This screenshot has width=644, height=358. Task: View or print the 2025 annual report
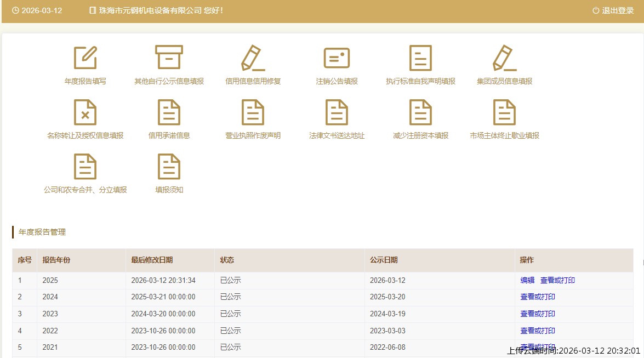pos(557,280)
